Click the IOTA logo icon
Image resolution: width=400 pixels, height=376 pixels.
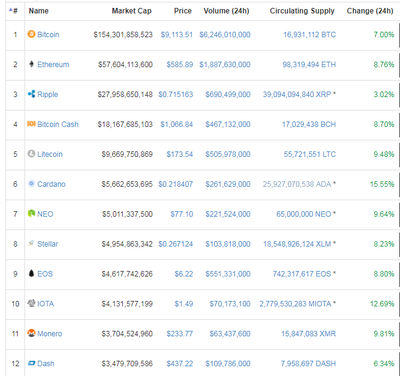pos(31,303)
